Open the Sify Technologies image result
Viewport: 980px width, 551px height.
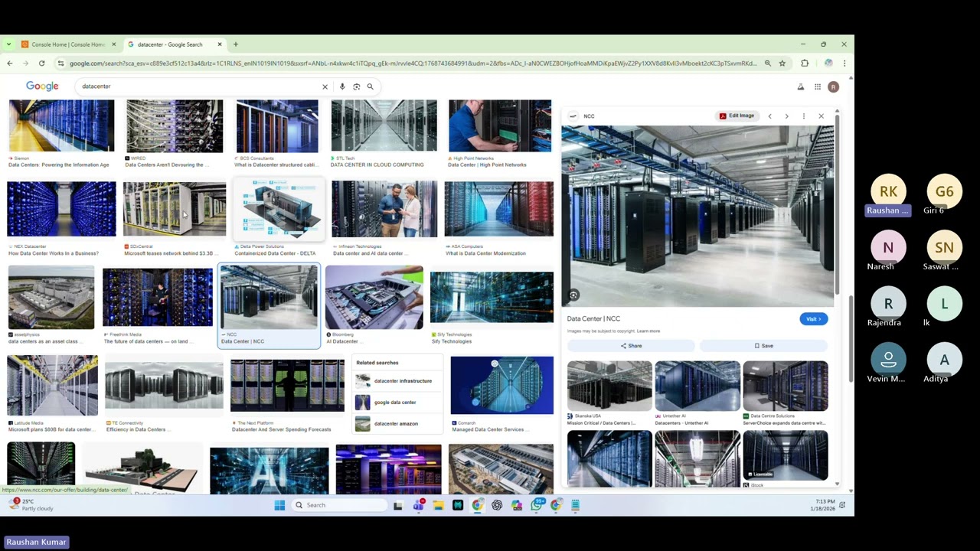492,298
